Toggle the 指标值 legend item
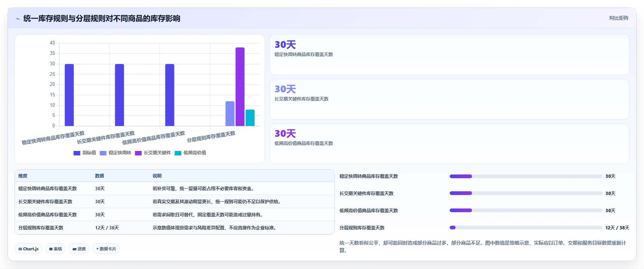 [85, 153]
